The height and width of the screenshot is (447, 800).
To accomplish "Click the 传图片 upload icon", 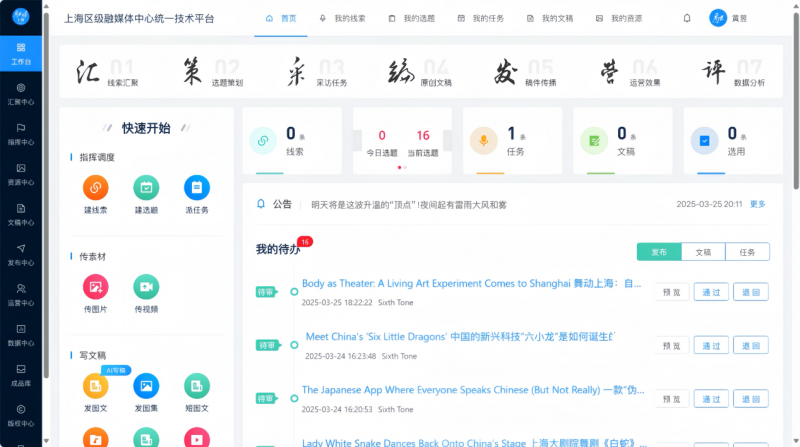I will [x=95, y=287].
